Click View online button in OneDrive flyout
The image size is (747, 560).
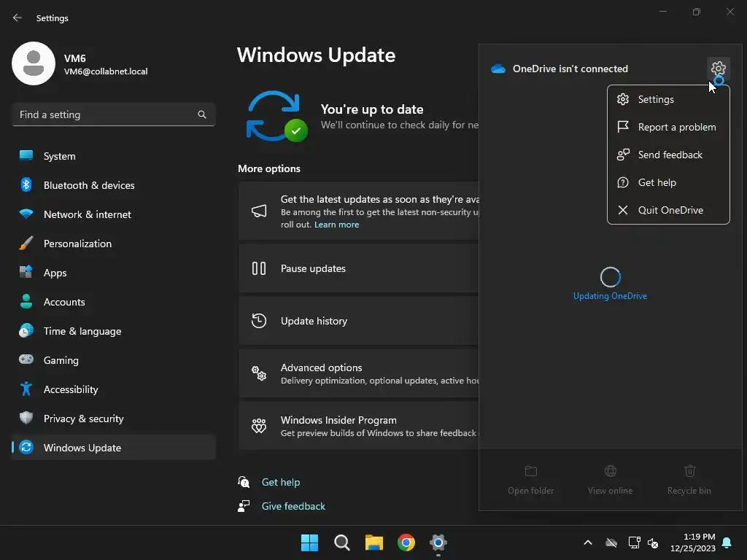(610, 480)
